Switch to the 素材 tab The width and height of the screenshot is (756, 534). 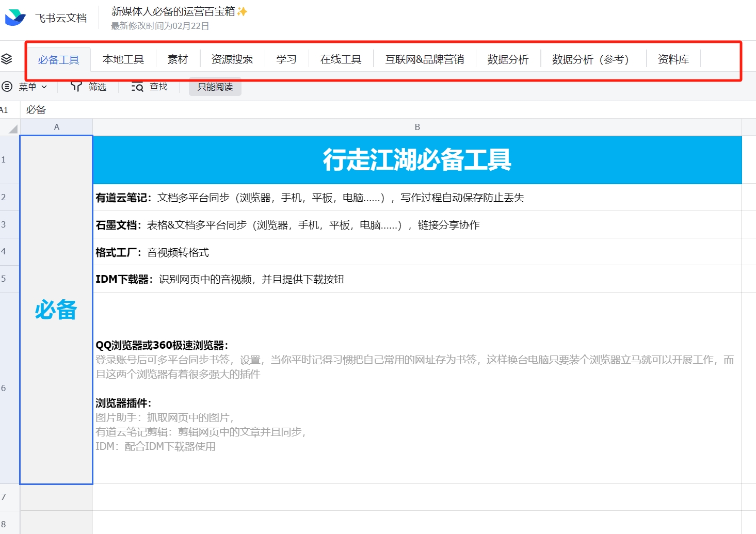(x=178, y=59)
